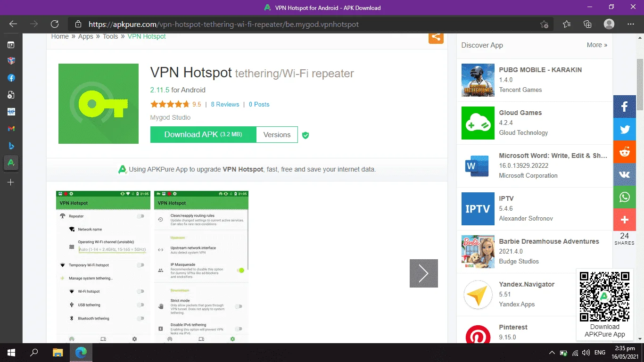Image resolution: width=644 pixels, height=362 pixels.
Task: Click Tools in the breadcrumb
Action: pyautogui.click(x=110, y=36)
